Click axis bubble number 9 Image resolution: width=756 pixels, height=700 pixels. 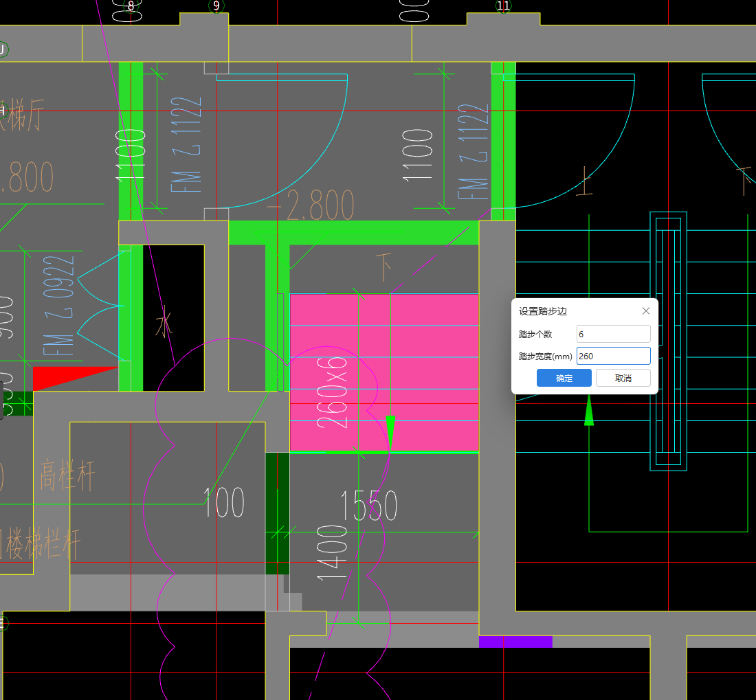click(x=216, y=5)
